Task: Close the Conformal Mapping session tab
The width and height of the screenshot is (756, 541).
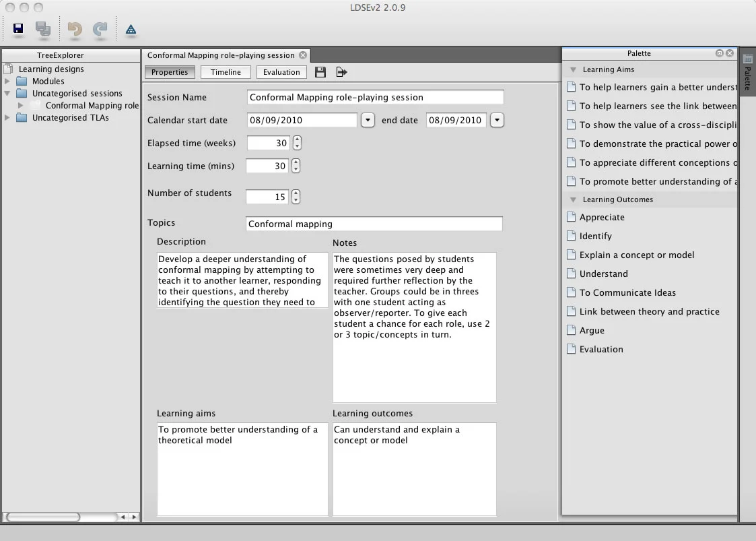Action: tap(303, 55)
